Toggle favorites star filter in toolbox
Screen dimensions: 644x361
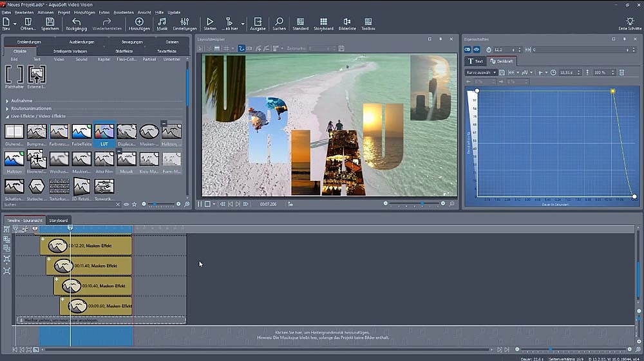(134, 205)
